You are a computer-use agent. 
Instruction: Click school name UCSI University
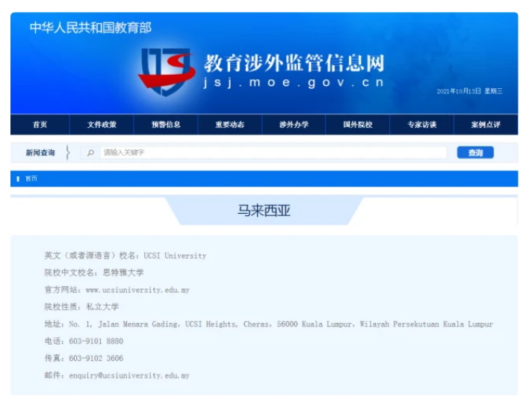(175, 256)
